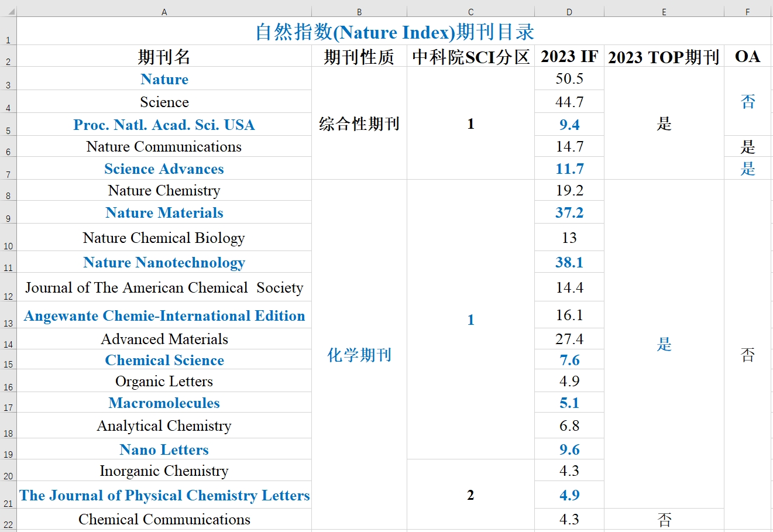Screen dimensions: 773x532
Task: Select row 22 header
Action: 8,519
